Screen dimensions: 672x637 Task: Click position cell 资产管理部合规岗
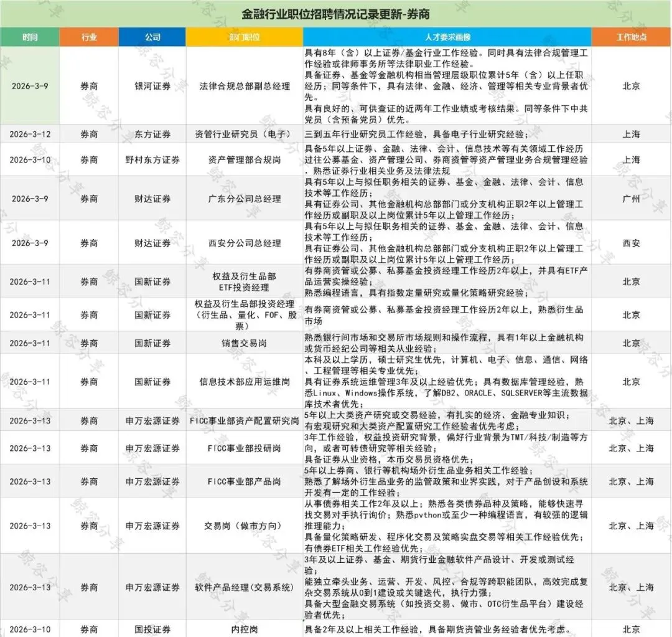[x=245, y=159]
